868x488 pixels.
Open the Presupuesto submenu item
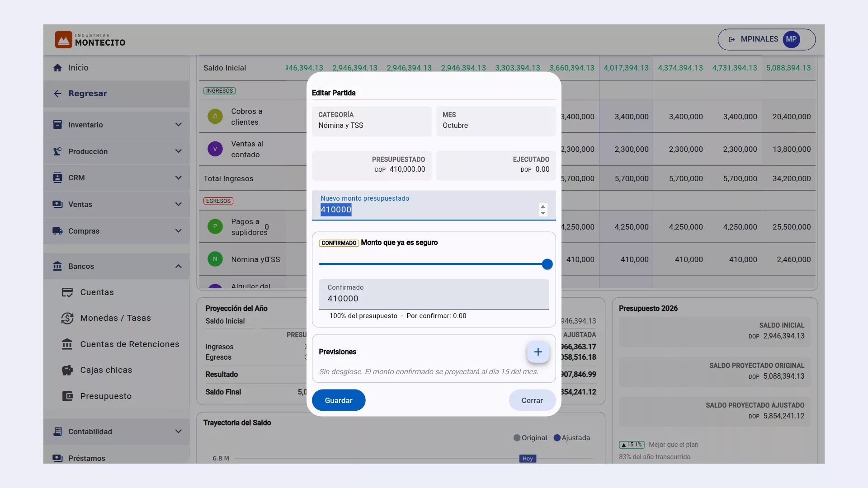117,396
